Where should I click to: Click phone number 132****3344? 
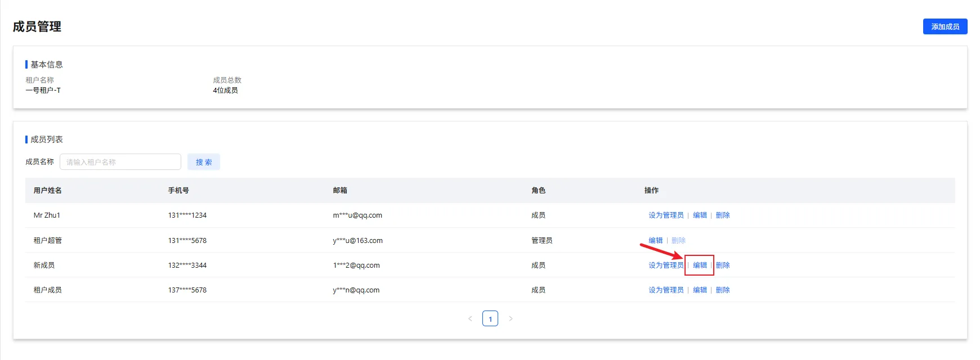point(187,265)
